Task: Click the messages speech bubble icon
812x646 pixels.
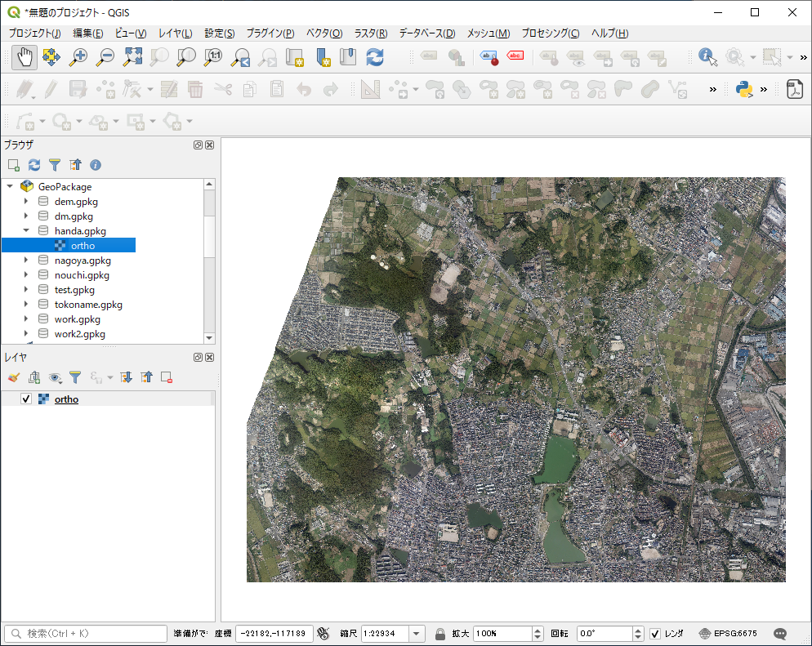Action: click(780, 634)
